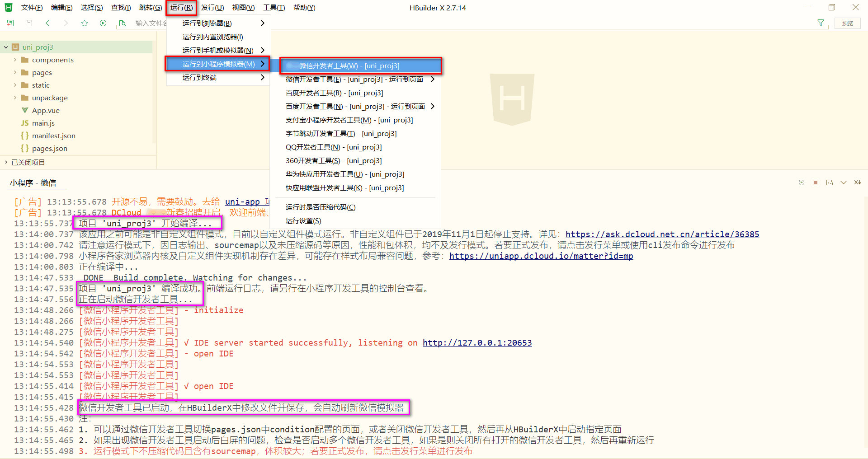Open the 文件(F) menu
The image size is (868, 459).
point(32,8)
